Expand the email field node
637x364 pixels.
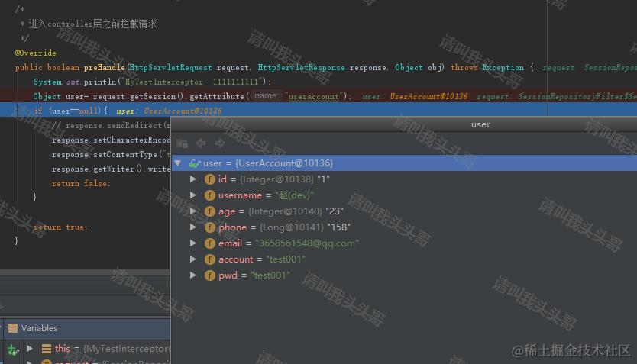click(x=193, y=243)
